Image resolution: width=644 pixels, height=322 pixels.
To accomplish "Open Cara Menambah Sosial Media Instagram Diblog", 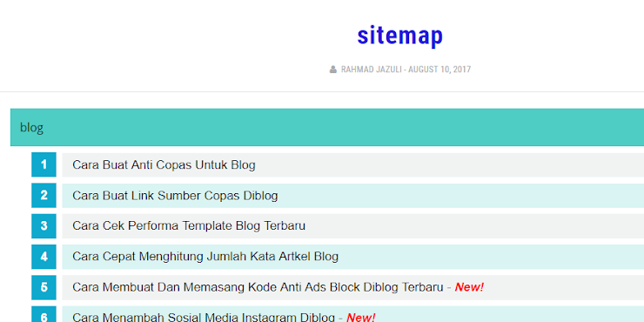I will [204, 317].
